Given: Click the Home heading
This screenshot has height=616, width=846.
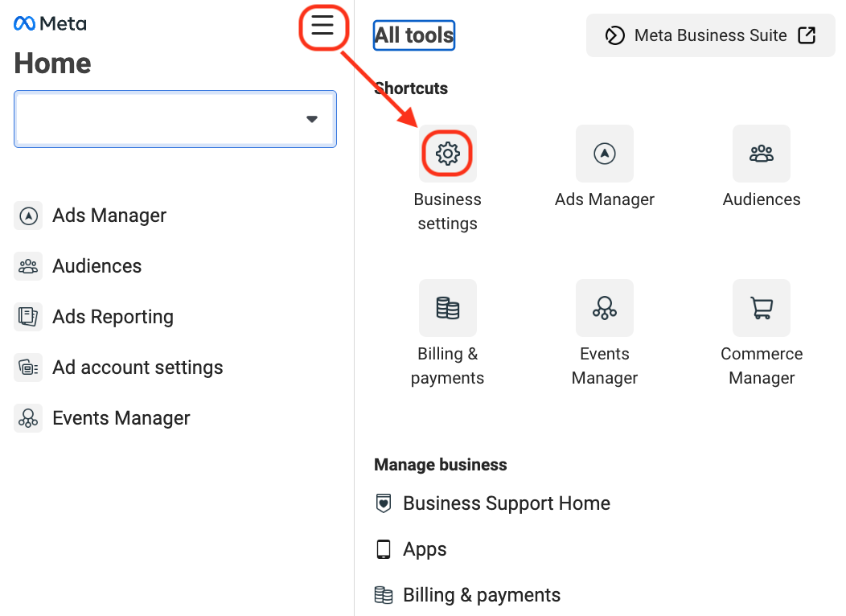Looking at the screenshot, I should click(52, 63).
